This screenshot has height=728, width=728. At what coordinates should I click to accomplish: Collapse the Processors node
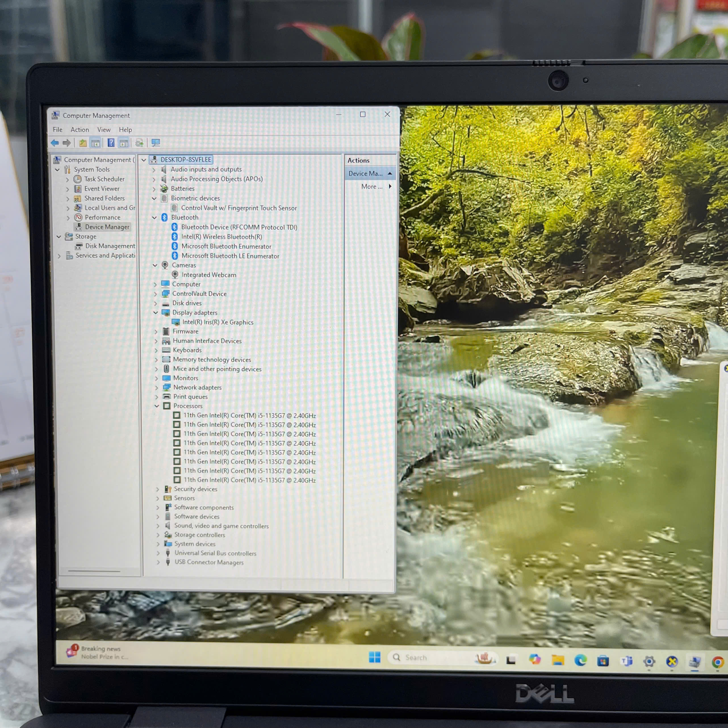click(157, 406)
